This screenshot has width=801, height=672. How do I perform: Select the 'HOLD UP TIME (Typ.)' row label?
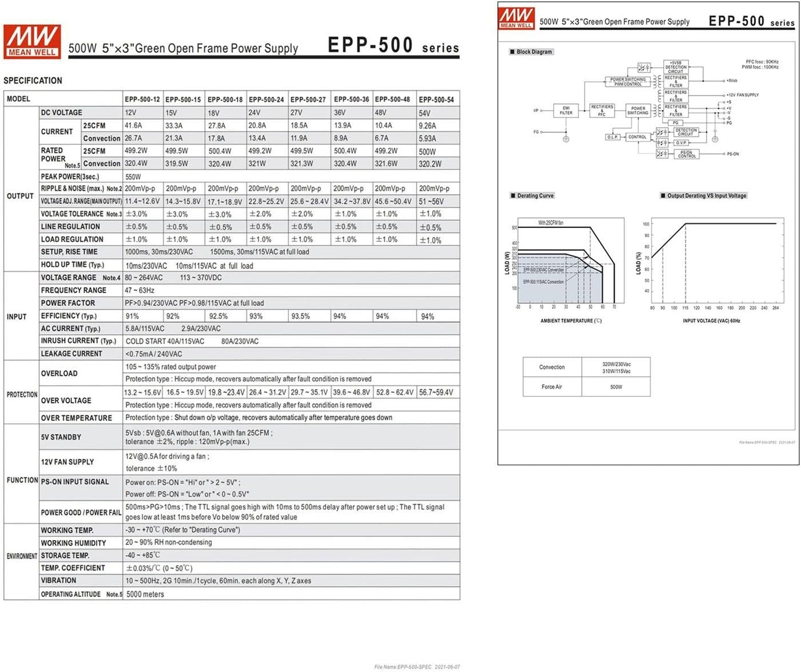pyautogui.click(x=73, y=264)
